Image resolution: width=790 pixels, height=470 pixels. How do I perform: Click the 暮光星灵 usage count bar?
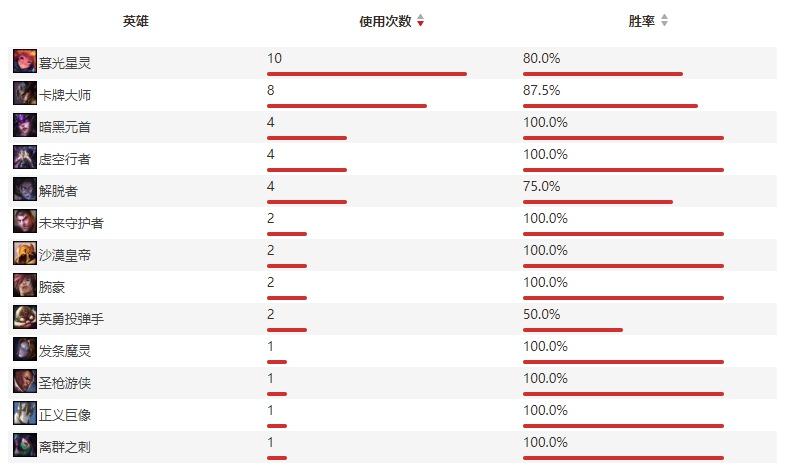tap(366, 73)
